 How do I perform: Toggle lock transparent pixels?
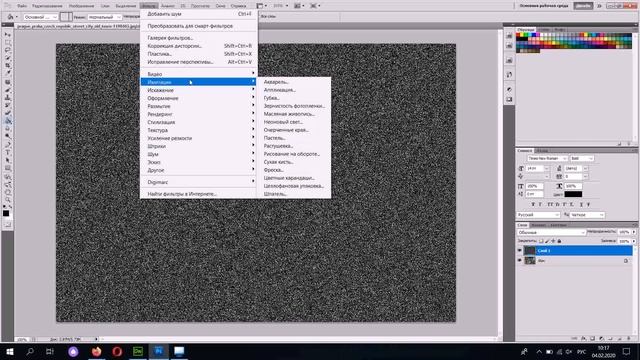pos(541,241)
